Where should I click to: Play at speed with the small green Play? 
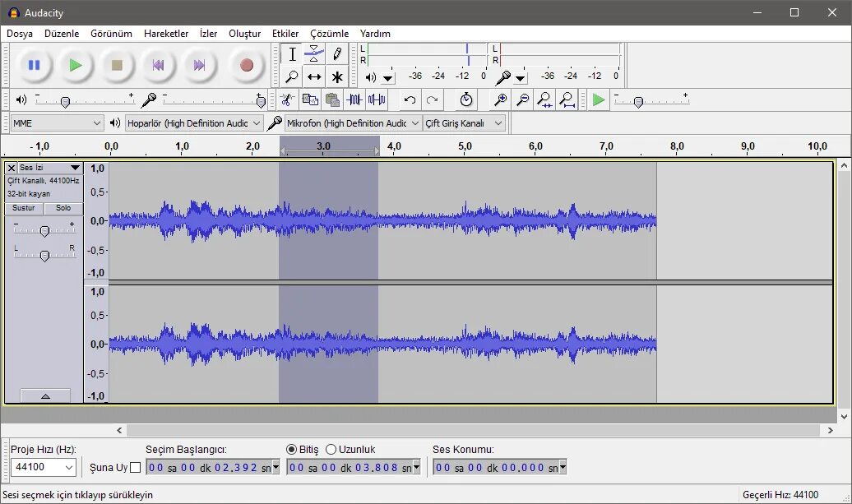pos(598,100)
